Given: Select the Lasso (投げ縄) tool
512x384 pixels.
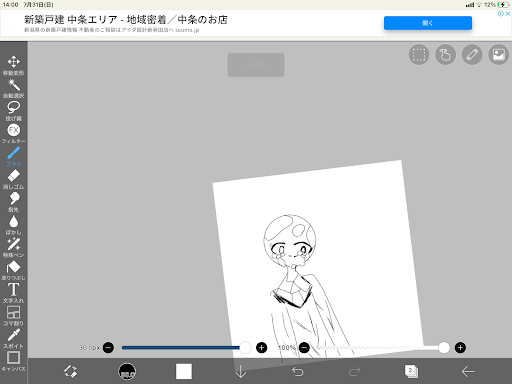Looking at the screenshot, I should [x=13, y=111].
